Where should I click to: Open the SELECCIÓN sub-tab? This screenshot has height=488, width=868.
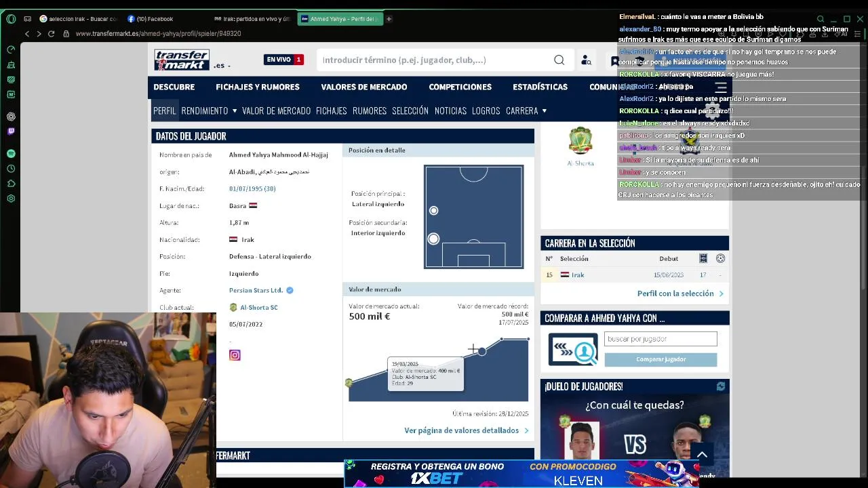click(410, 110)
